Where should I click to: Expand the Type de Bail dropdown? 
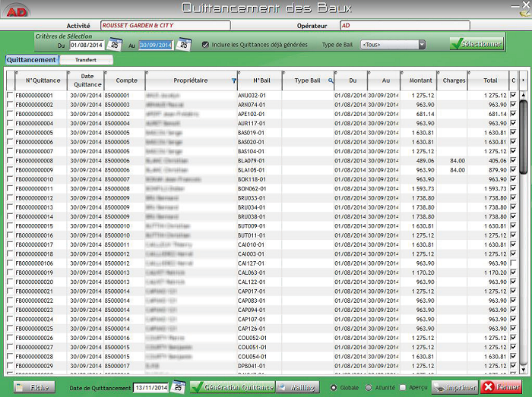(423, 46)
